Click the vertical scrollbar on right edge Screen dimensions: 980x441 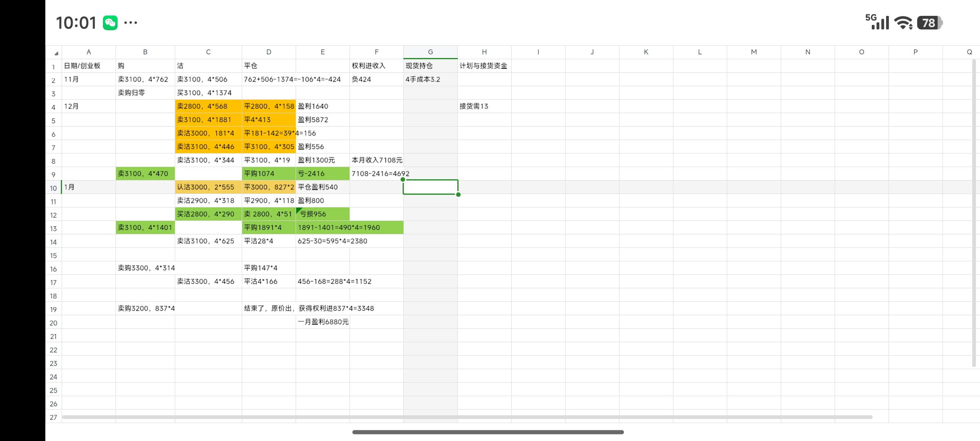974,212
